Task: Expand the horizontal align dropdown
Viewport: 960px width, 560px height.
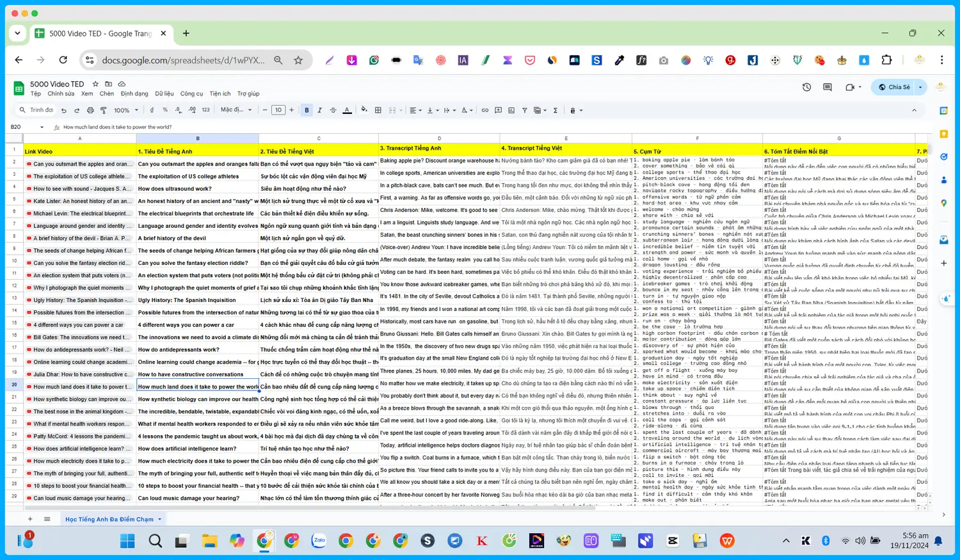Action: [x=416, y=110]
